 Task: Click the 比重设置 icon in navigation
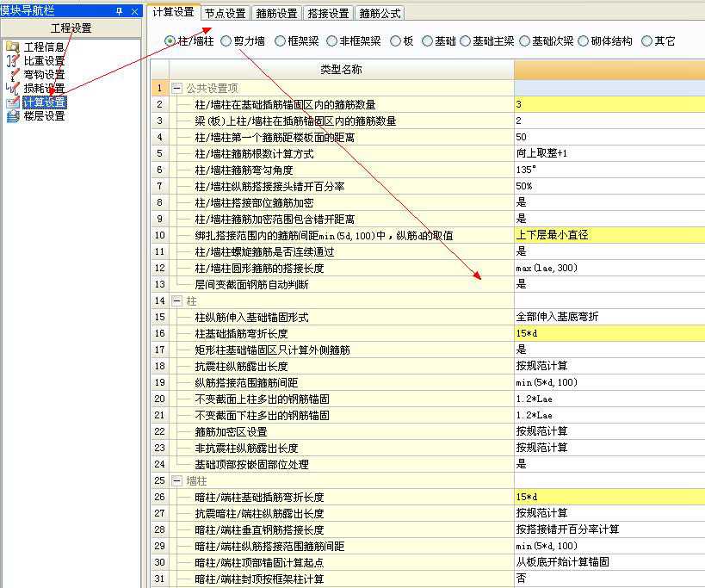coord(13,60)
